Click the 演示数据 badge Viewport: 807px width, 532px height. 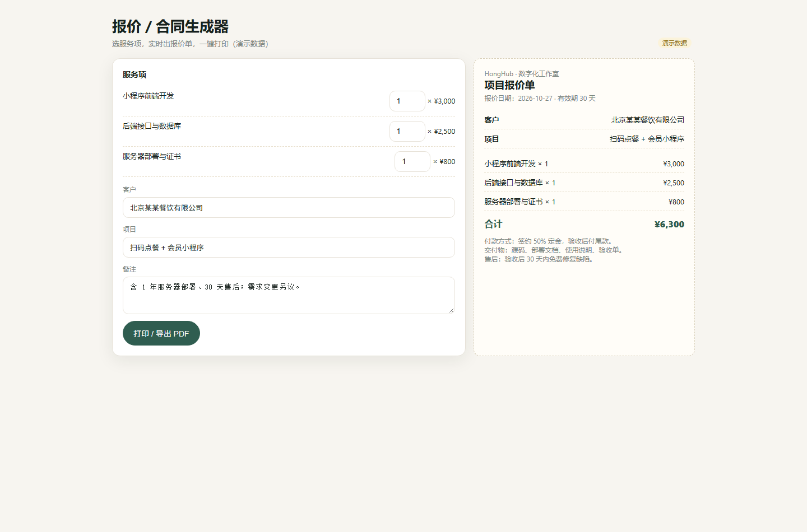[x=675, y=43]
